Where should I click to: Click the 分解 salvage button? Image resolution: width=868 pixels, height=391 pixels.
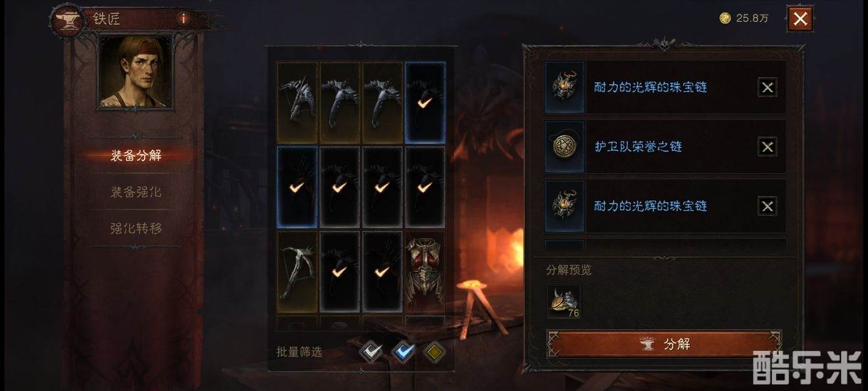pos(664,344)
